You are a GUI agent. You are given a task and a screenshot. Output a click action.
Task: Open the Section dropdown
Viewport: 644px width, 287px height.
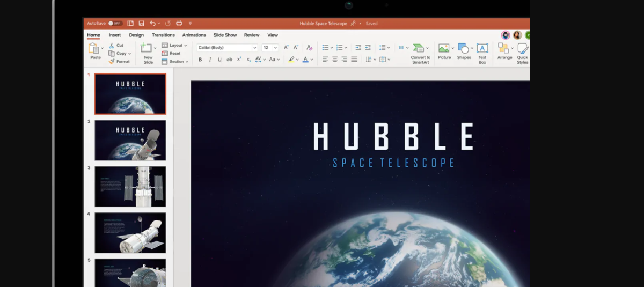pos(175,62)
